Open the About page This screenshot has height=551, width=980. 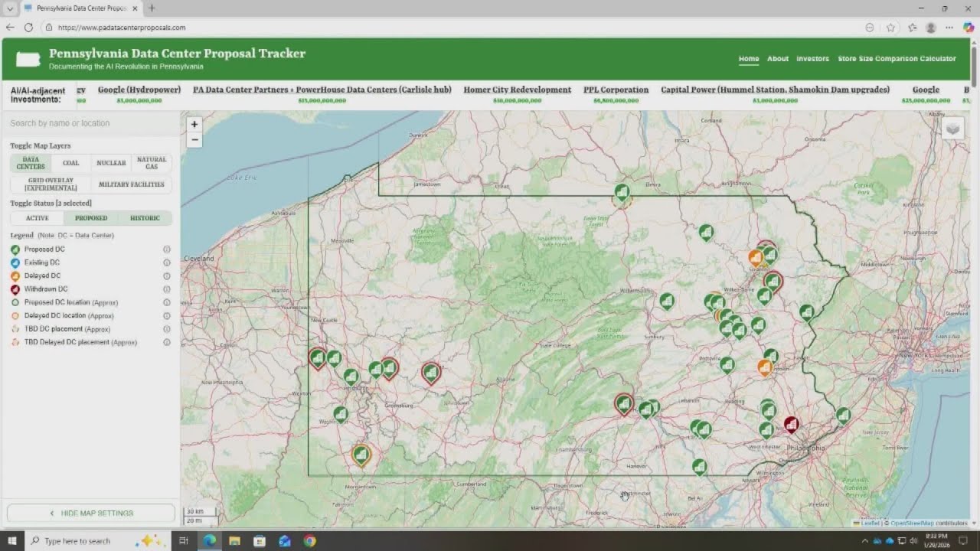778,59
